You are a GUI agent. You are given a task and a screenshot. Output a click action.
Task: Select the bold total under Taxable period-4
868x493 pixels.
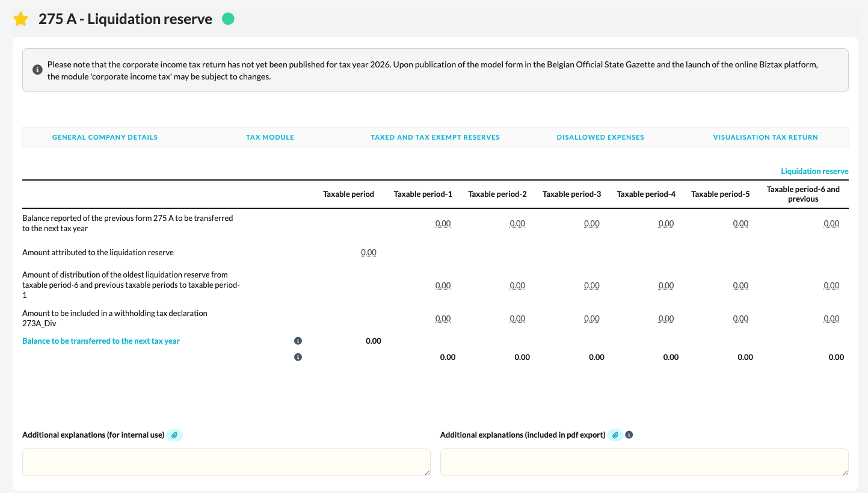click(671, 357)
